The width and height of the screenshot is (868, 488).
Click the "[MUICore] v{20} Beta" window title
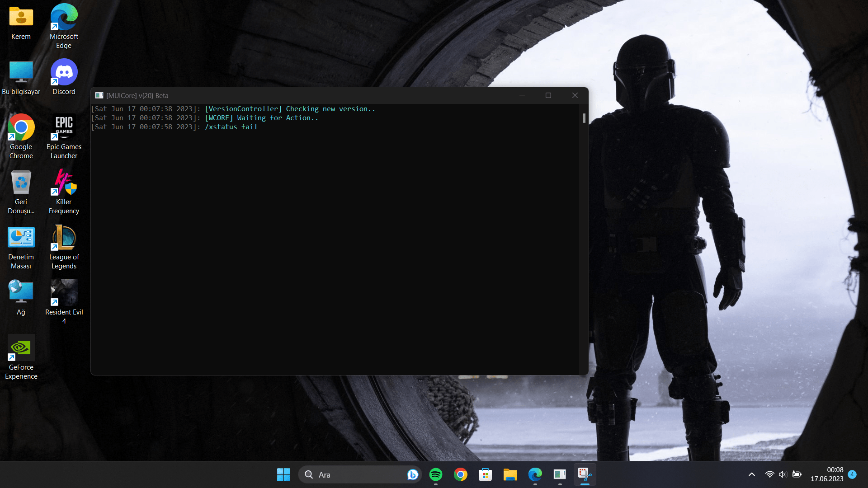pyautogui.click(x=137, y=96)
